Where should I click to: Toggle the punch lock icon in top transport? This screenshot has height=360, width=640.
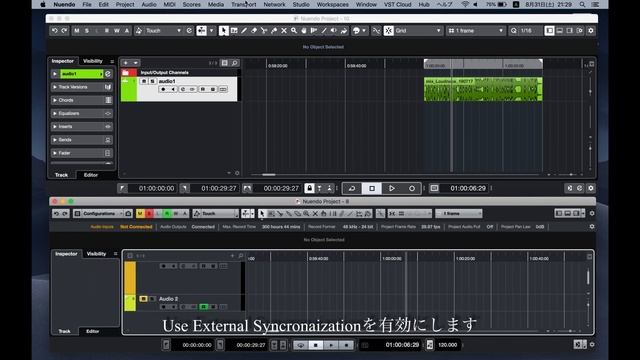309,188
